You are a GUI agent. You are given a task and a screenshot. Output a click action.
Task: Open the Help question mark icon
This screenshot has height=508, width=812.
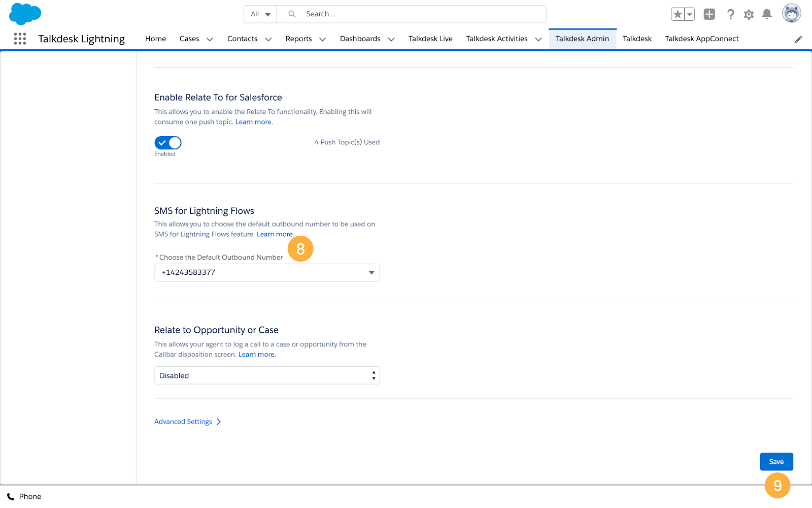coord(730,14)
